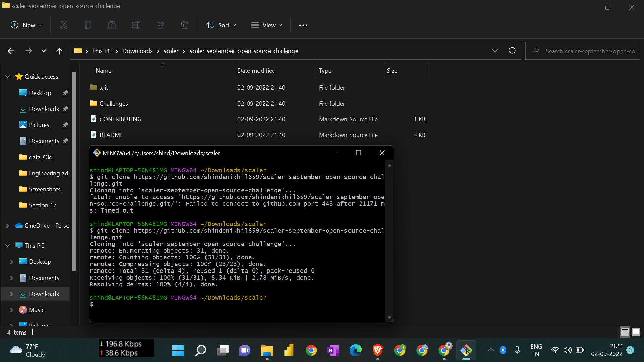
Task: Launch Brave browser from the taskbar
Action: 378,350
